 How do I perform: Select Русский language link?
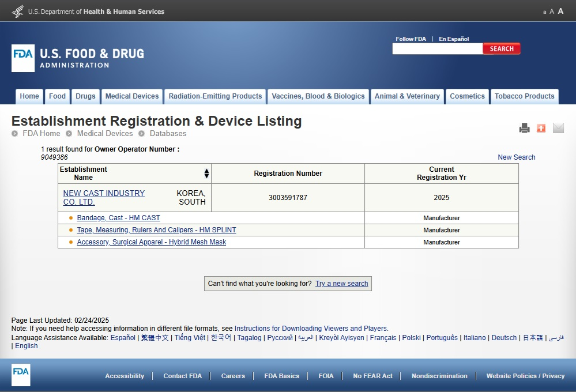click(x=280, y=338)
